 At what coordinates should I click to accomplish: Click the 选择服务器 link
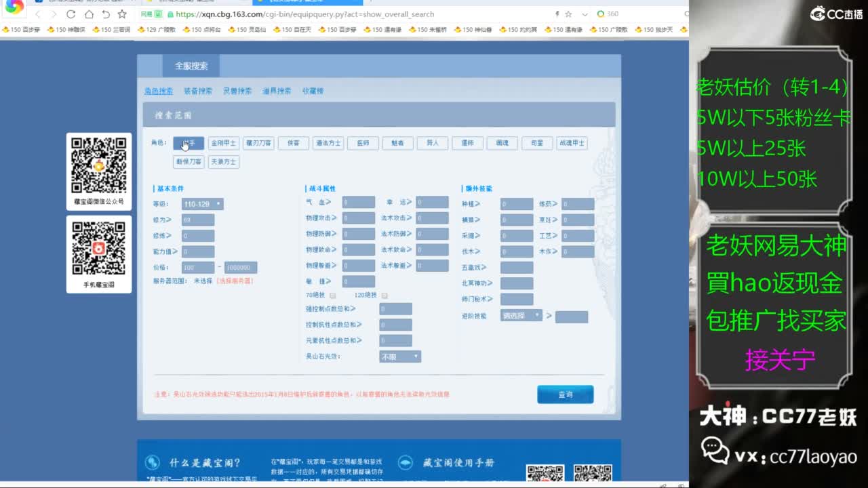coord(235,281)
